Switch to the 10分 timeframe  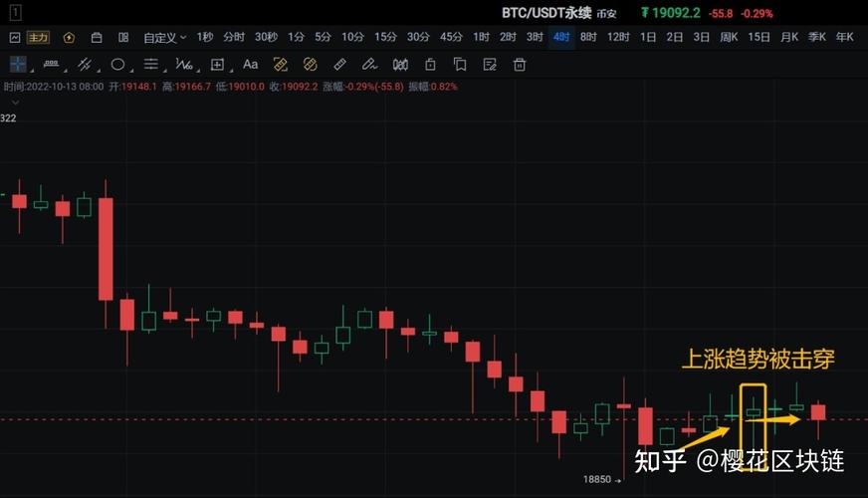point(352,37)
